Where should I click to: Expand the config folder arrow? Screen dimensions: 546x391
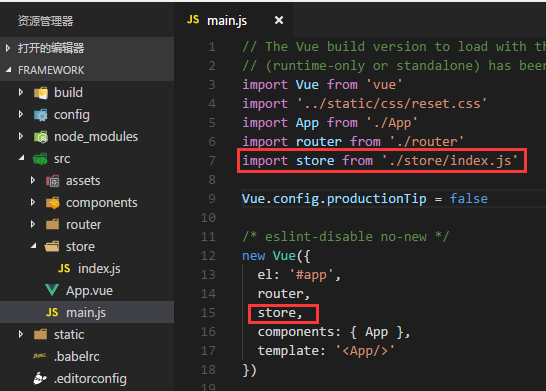pos(21,114)
